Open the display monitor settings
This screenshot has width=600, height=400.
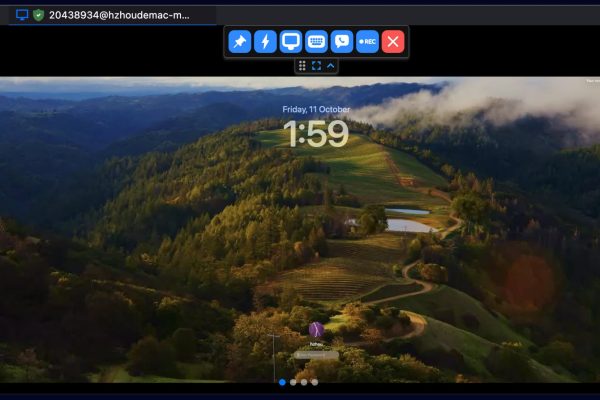[x=291, y=41]
